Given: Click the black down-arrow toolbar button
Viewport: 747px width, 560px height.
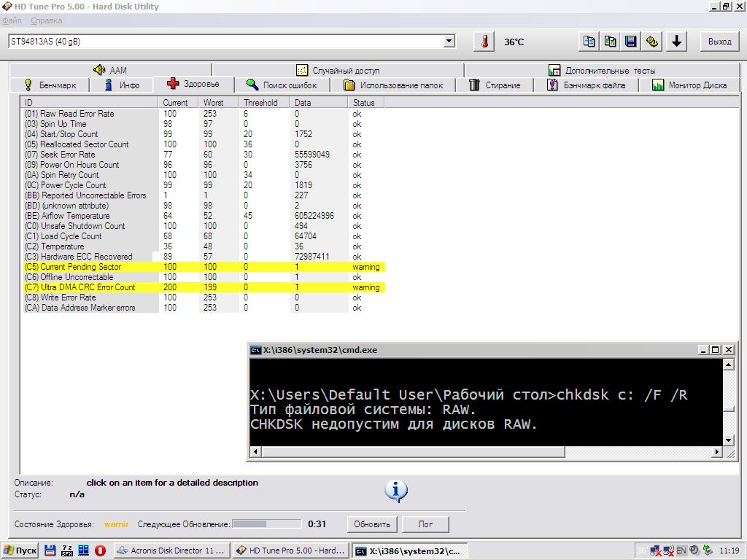Looking at the screenshot, I should 676,42.
